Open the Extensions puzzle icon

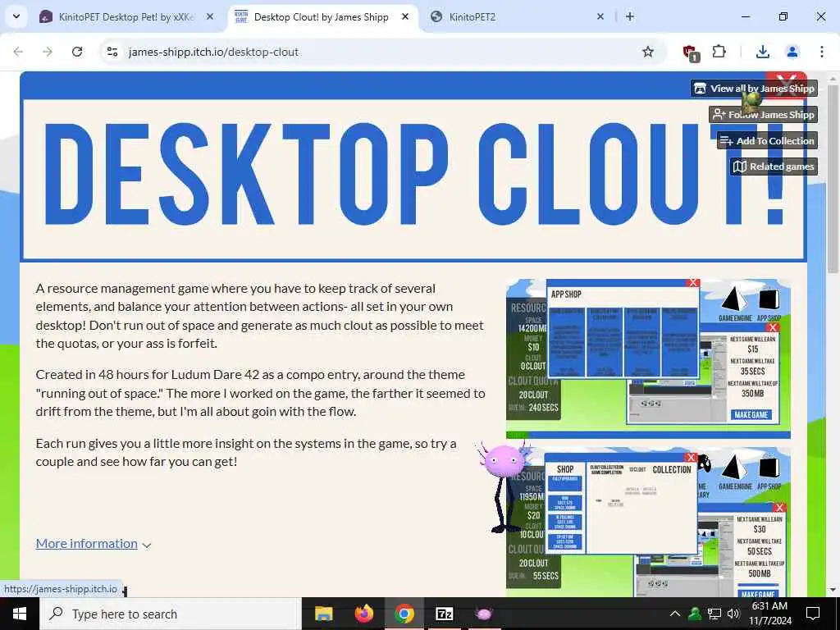(x=719, y=52)
